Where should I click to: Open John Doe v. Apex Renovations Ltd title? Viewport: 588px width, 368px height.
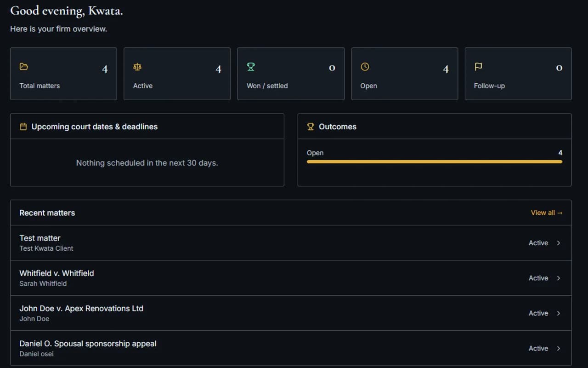point(81,308)
